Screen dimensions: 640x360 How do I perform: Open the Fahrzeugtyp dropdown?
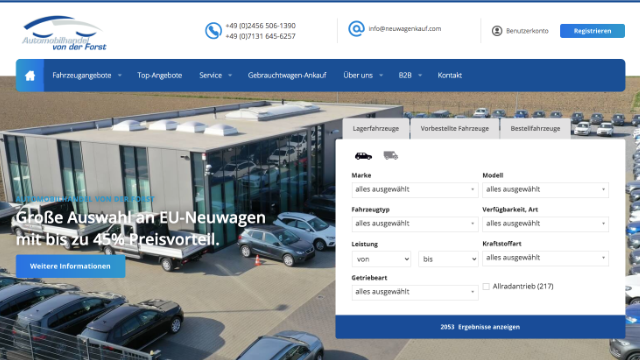pyautogui.click(x=415, y=224)
